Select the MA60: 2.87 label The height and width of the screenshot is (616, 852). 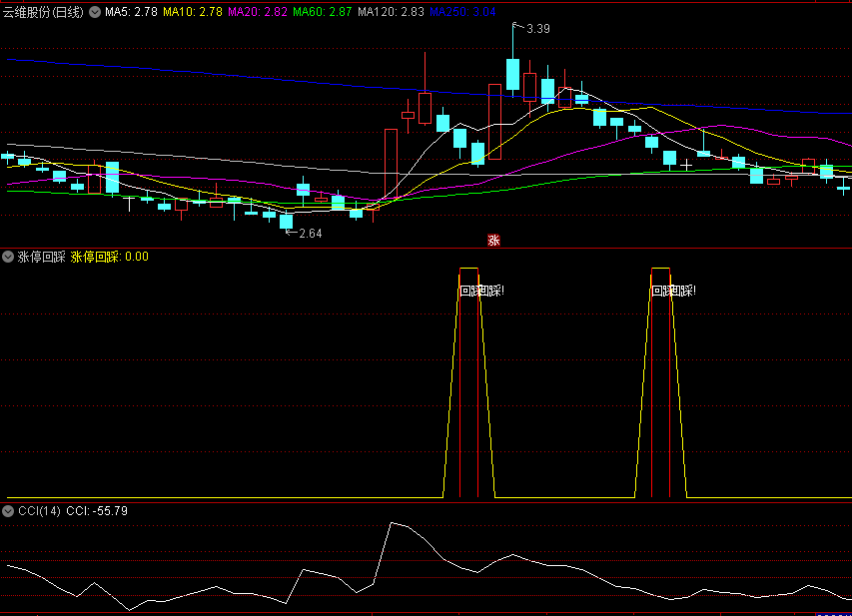point(323,12)
